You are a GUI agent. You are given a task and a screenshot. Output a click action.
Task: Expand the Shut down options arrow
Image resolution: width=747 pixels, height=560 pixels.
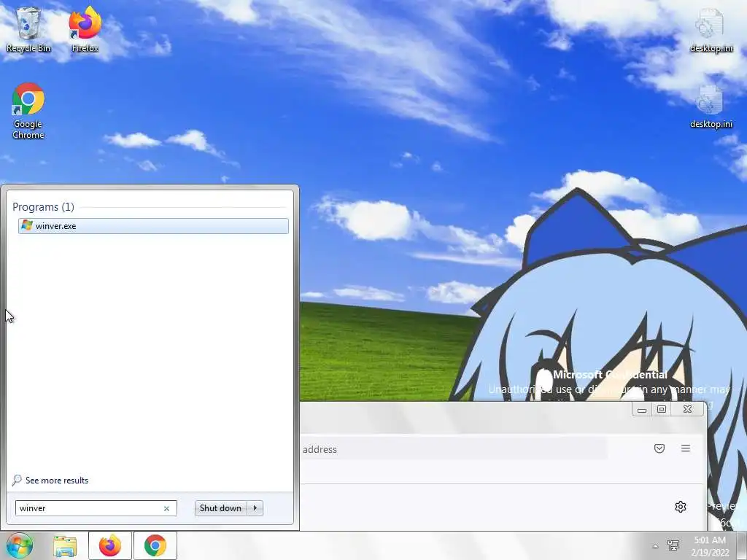[255, 508]
